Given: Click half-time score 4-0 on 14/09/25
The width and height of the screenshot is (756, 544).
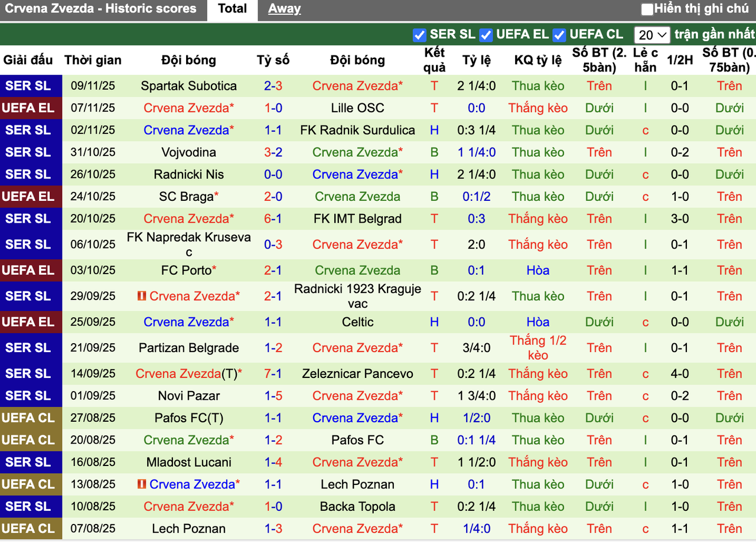Looking at the screenshot, I should click(680, 374).
